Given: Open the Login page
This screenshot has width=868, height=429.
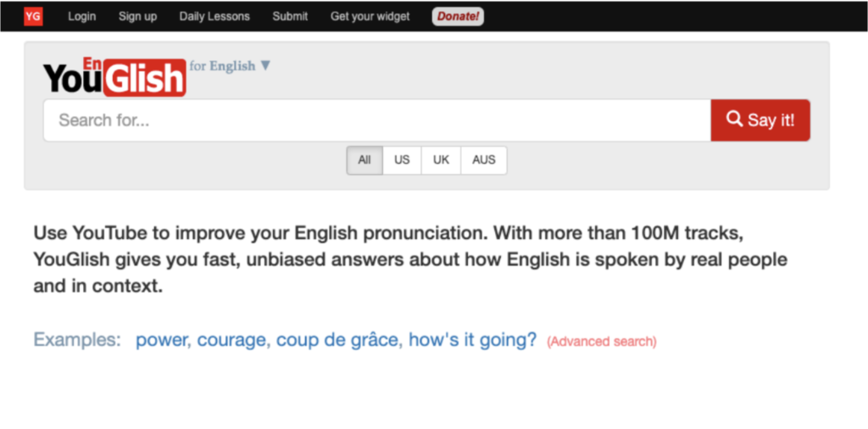Looking at the screenshot, I should pyautogui.click(x=82, y=17).
